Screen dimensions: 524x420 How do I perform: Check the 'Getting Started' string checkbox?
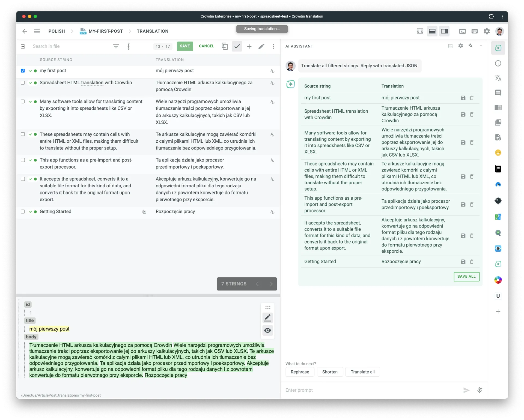click(x=23, y=211)
